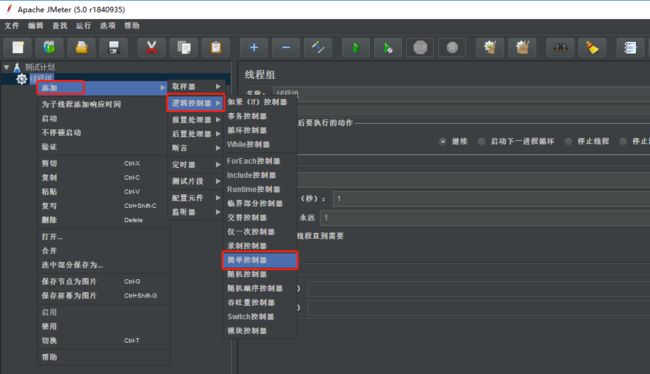This screenshot has height=374, width=650.
Task: Expand the 后置处理器 submenu
Action: [196, 134]
